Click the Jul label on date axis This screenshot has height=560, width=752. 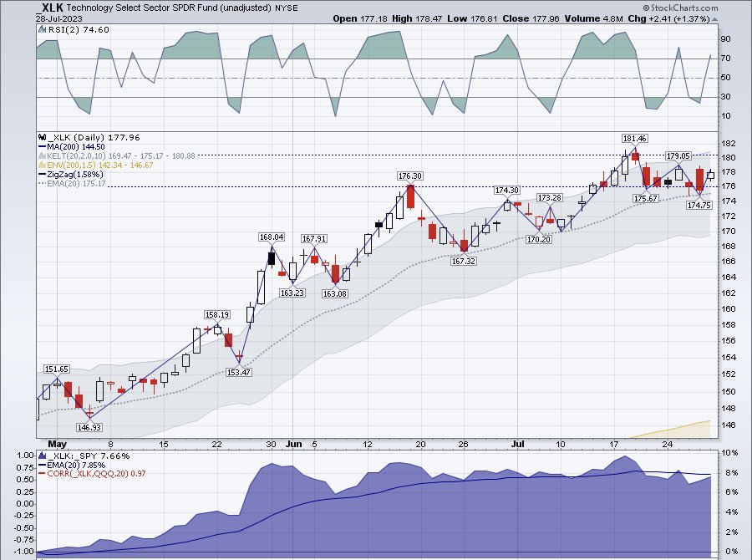point(517,445)
